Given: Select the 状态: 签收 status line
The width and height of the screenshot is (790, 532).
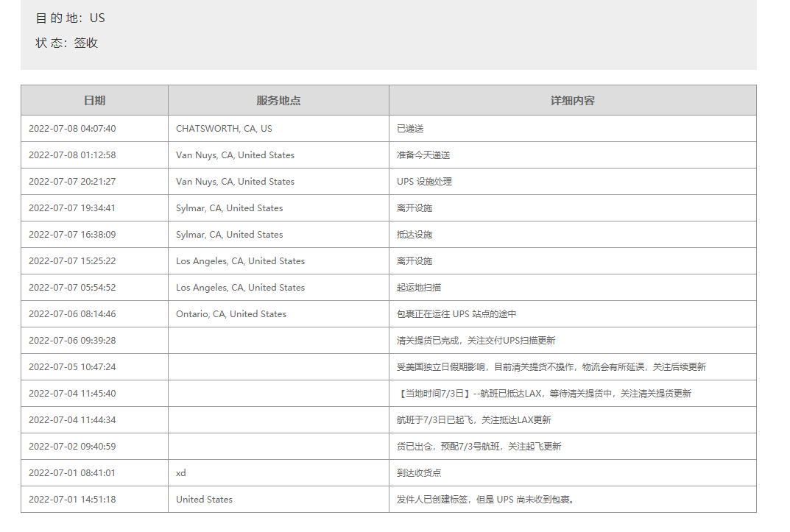Looking at the screenshot, I should pyautogui.click(x=67, y=43).
